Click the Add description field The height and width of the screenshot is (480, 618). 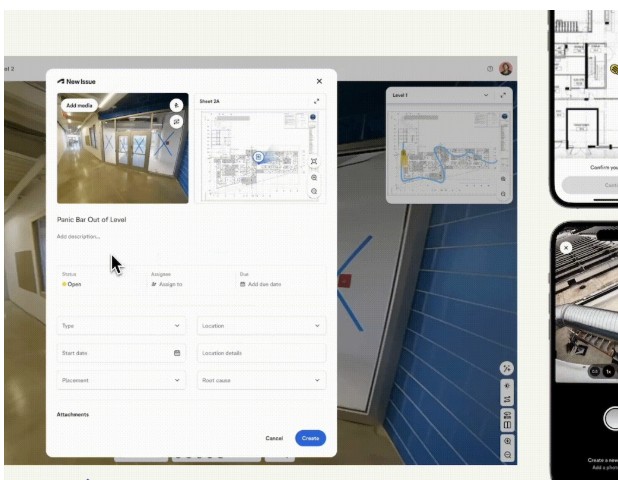pos(78,236)
